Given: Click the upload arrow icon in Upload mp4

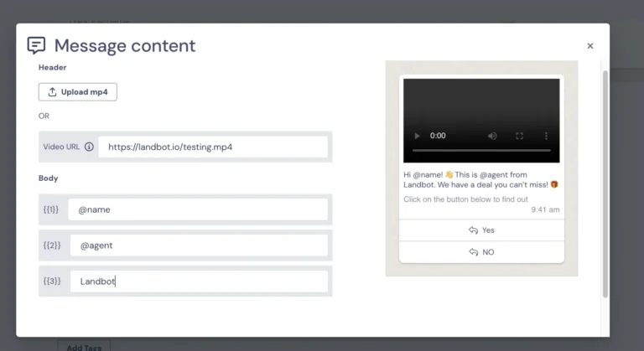Looking at the screenshot, I should 52,92.
